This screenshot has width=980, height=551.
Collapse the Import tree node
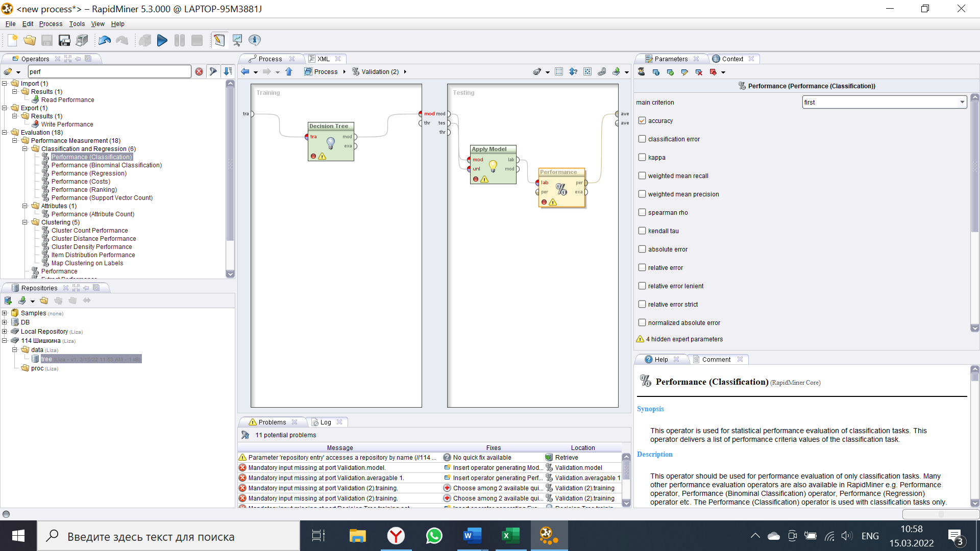click(x=5, y=83)
